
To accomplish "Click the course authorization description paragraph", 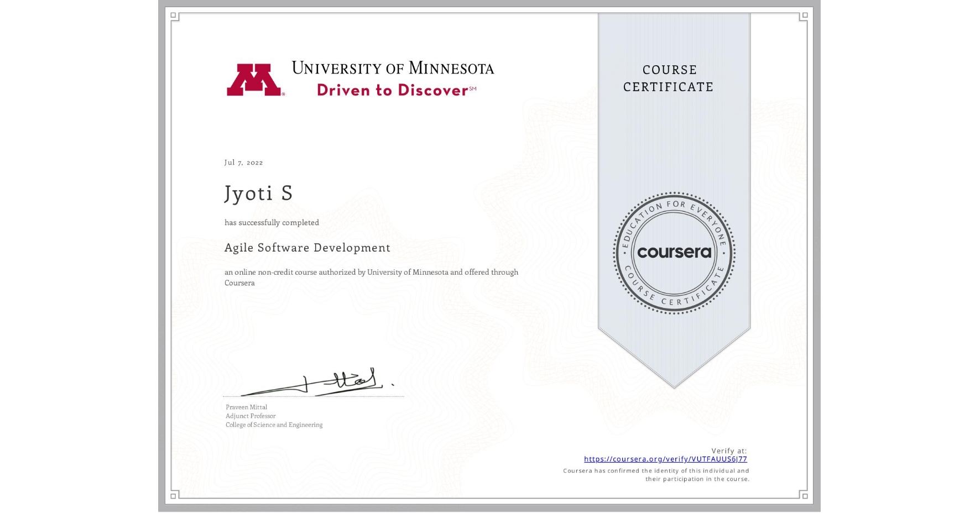I will 371,277.
